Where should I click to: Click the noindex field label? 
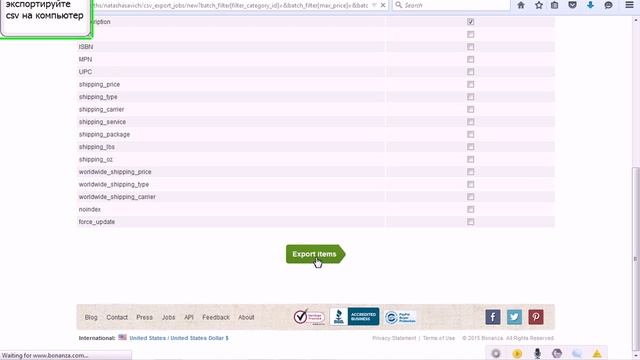89,209
